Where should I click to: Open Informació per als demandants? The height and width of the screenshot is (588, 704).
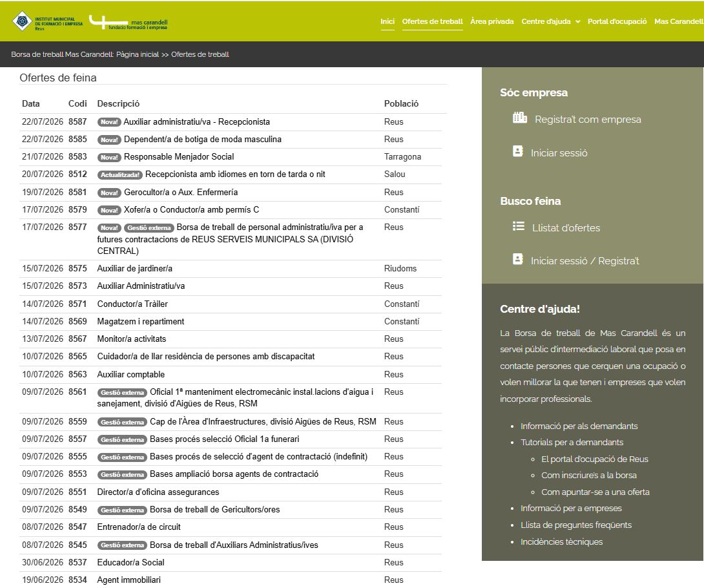click(x=579, y=426)
